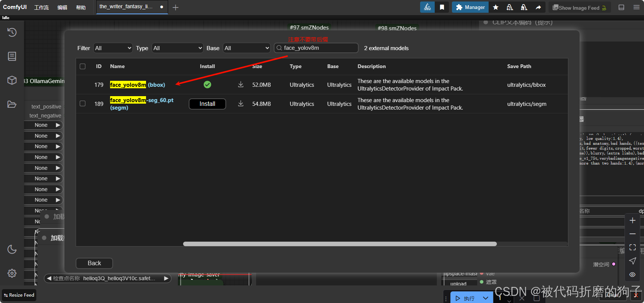Click the red X next to Clear
Screen dimensions: 644x303
coord(636,295)
